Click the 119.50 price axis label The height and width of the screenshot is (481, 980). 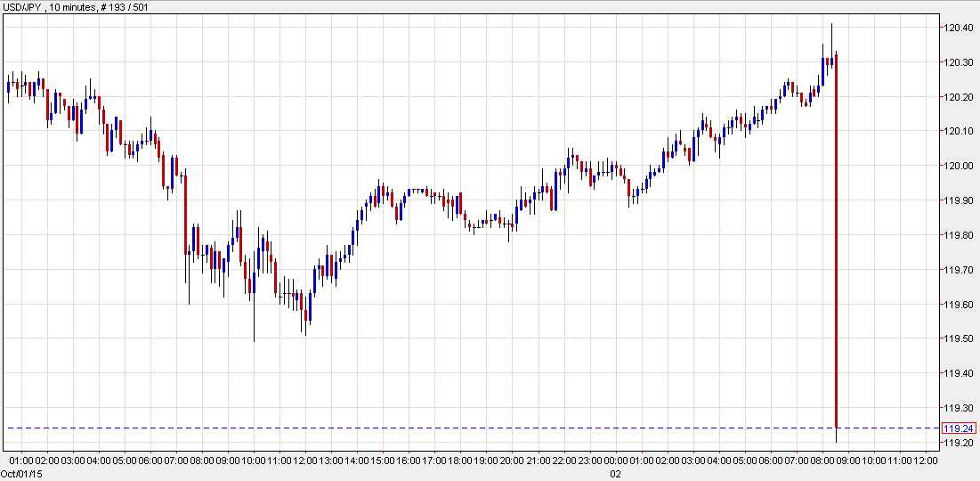click(x=960, y=339)
